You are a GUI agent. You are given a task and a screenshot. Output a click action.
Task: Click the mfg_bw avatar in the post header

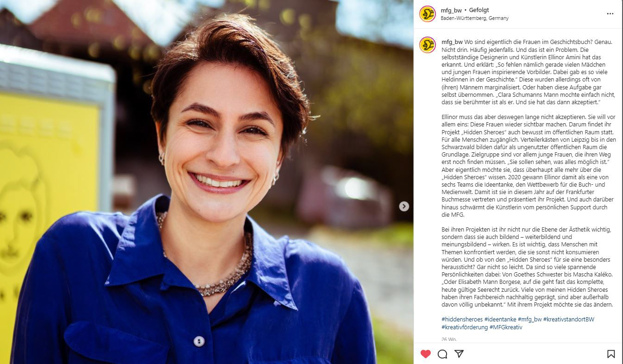point(427,14)
